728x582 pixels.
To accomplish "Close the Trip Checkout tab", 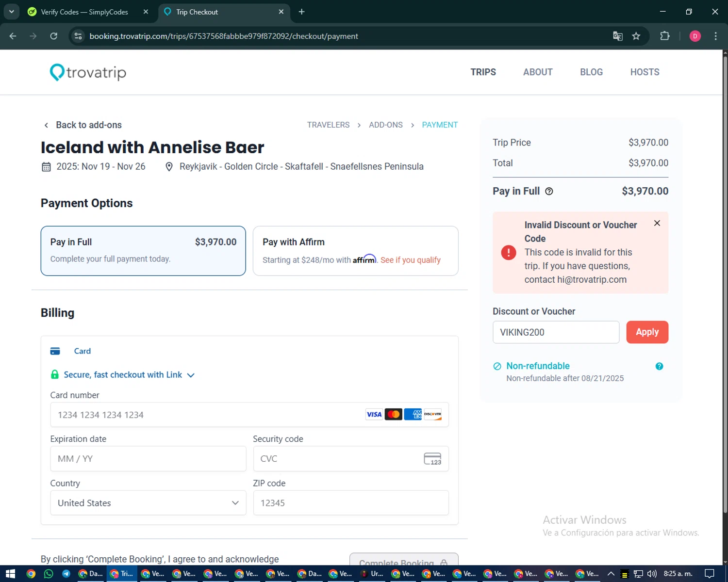I will 281,12.
